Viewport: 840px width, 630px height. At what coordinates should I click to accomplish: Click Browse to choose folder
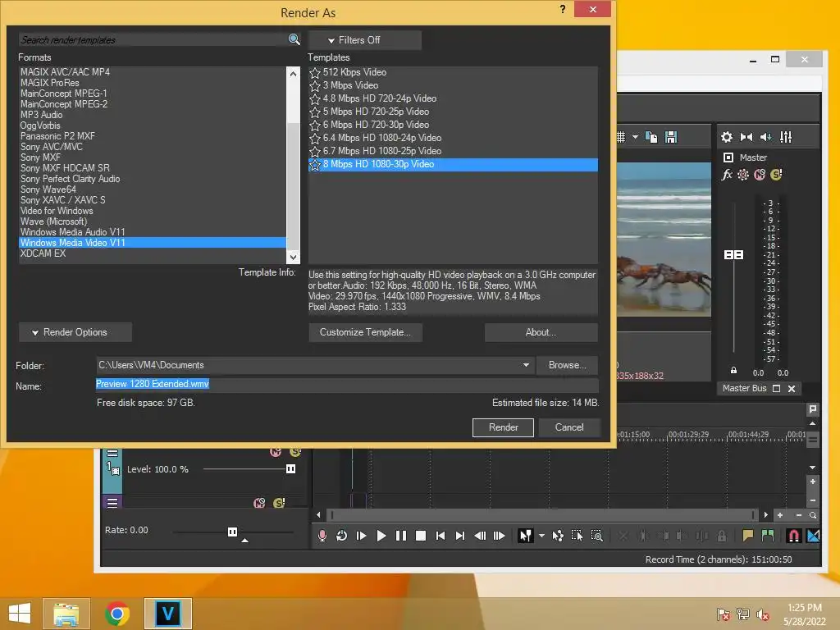click(x=568, y=365)
